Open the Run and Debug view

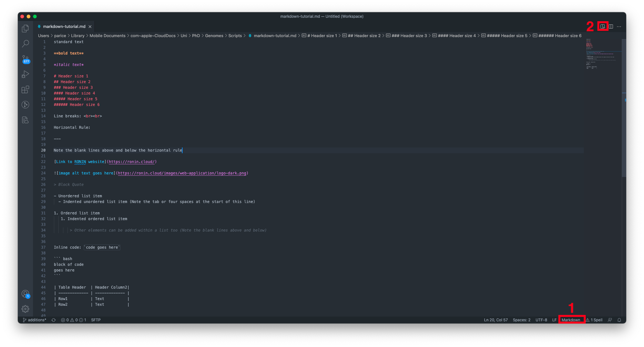(25, 74)
